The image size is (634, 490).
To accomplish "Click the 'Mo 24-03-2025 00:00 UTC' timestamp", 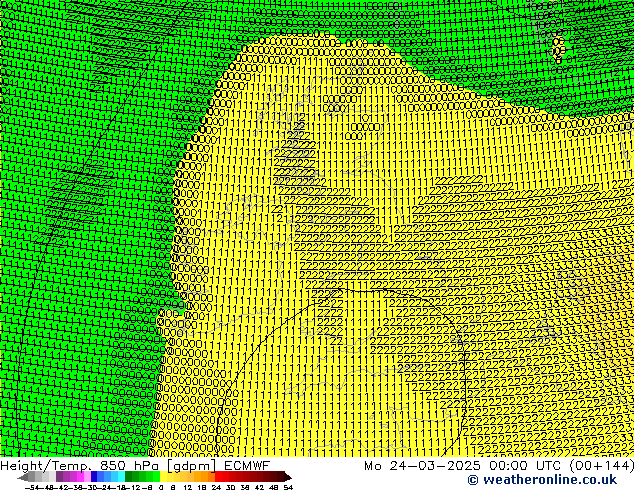I will coord(462,465).
